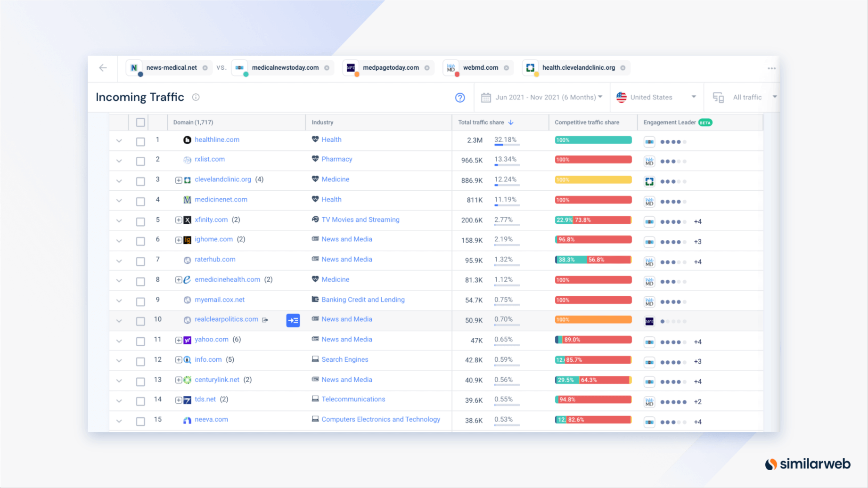Tick the medicinenet.com row checkbox
This screenshot has height=488, width=868.
[x=140, y=201]
